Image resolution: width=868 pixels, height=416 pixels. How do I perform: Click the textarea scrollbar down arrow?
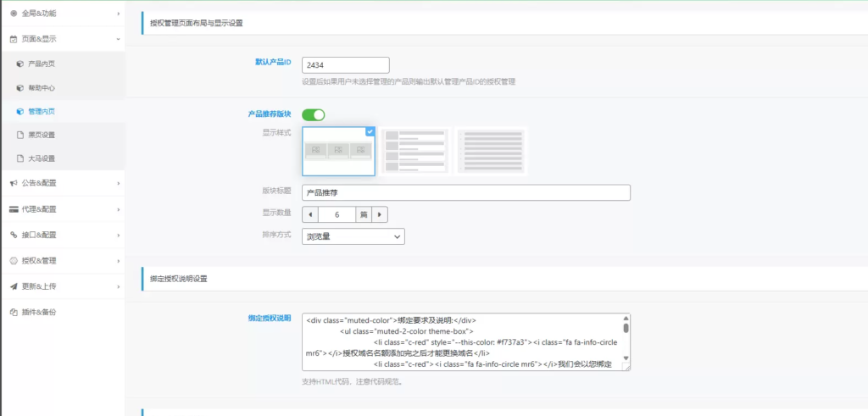point(626,358)
